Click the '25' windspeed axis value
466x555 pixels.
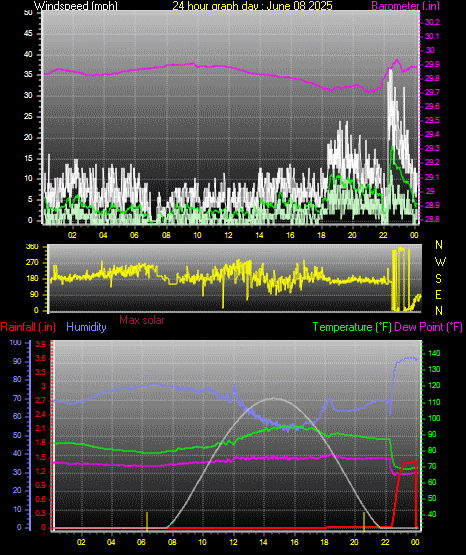click(x=28, y=116)
